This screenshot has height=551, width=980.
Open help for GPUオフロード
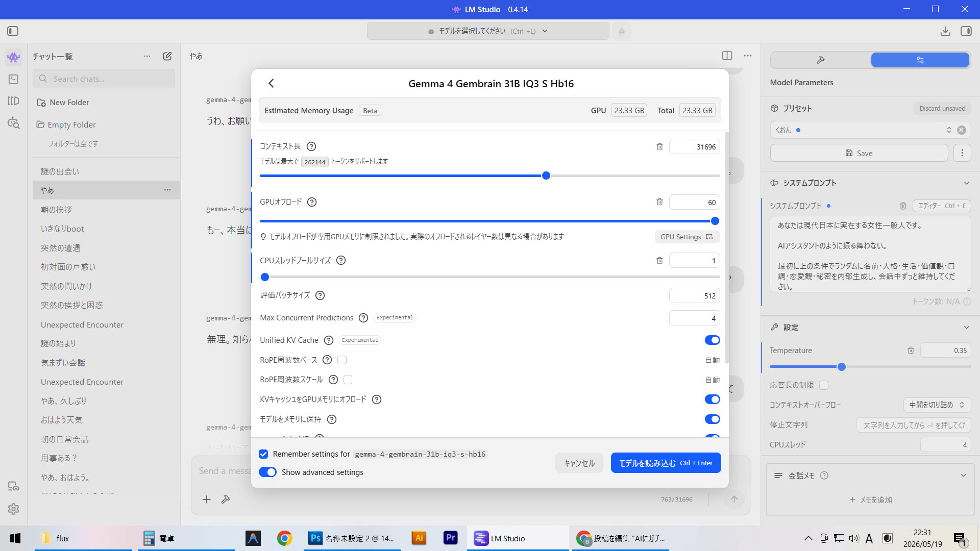pos(312,202)
